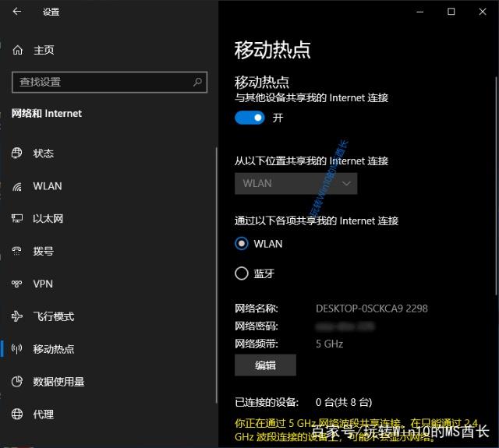499x448 pixels.
Task: Open the 拨号 settings page
Action: [108, 251]
